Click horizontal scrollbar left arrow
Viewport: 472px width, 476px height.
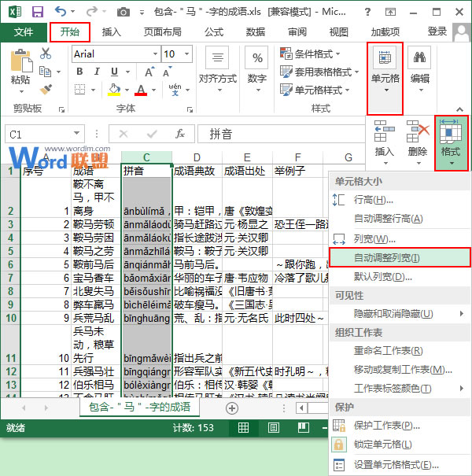pyautogui.click(x=301, y=408)
